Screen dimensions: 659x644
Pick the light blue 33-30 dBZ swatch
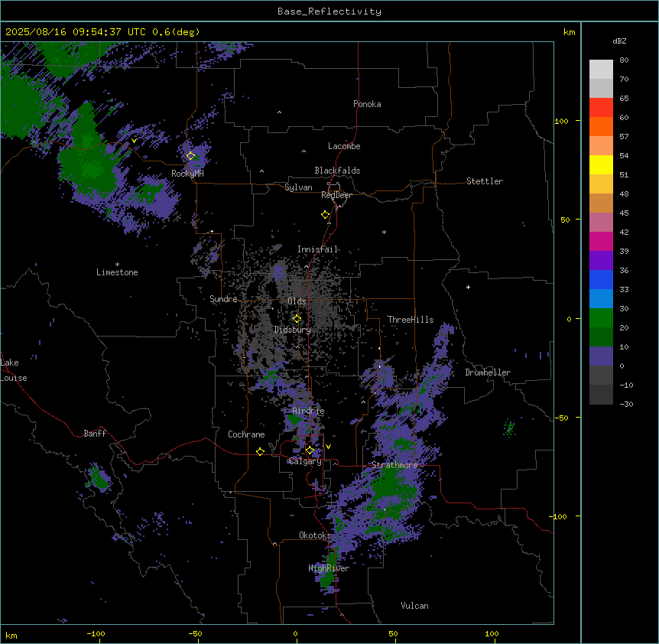pos(601,298)
